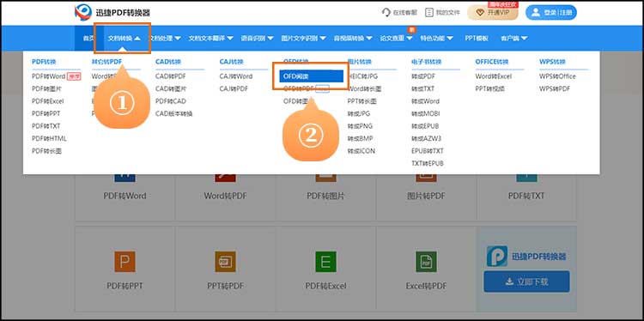Choose 转成AZW3 under 电子书转换

click(x=426, y=138)
